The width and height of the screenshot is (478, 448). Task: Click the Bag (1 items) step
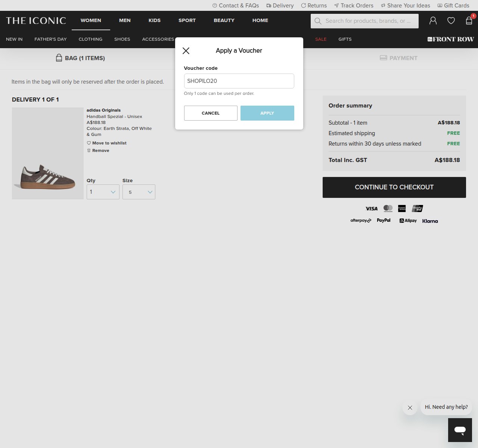point(80,58)
